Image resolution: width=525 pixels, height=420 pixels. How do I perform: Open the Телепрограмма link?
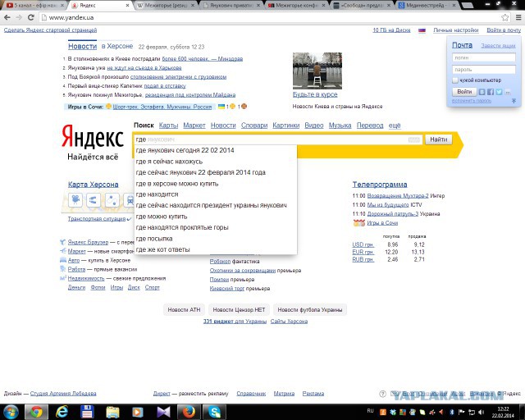click(380, 185)
